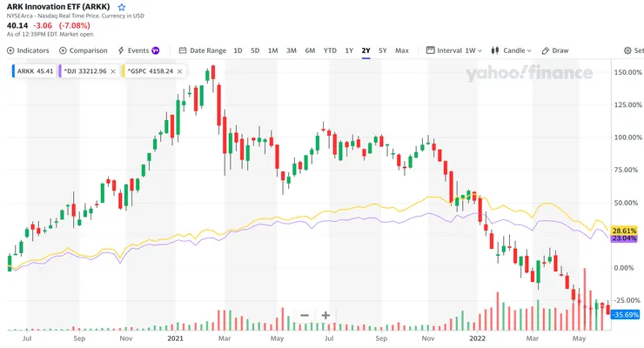This screenshot has width=644, height=348.
Task: Remove the ^GSPC comparison series
Action: pos(180,70)
